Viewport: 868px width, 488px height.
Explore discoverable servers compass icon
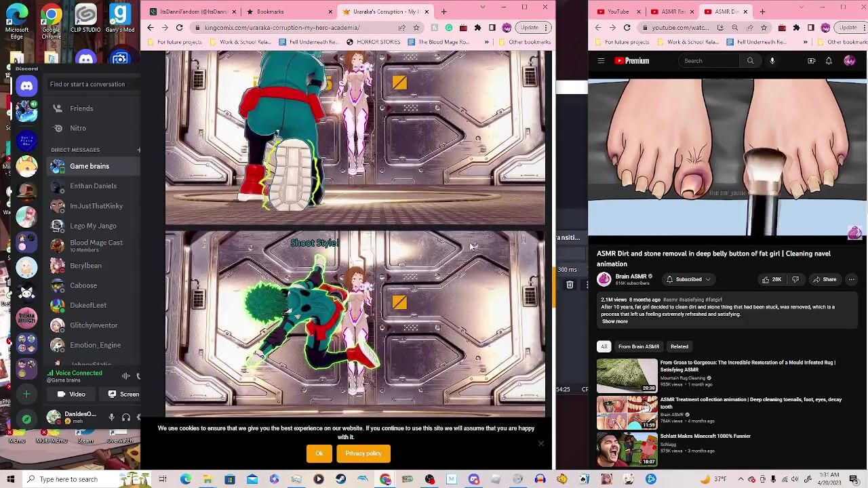(x=26, y=419)
